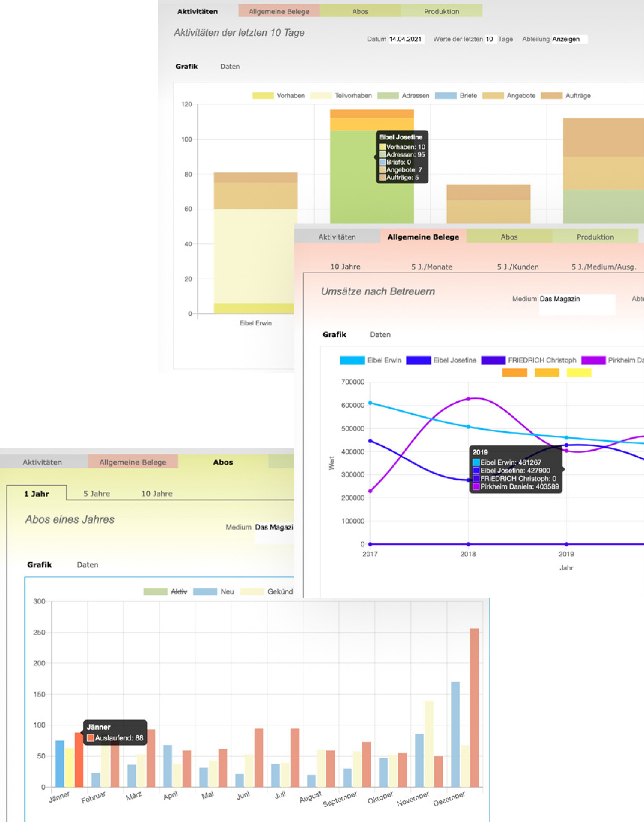Screen dimensions: 644x822
Task: Select the Datum field 14.04.2021
Action: pyautogui.click(x=407, y=39)
